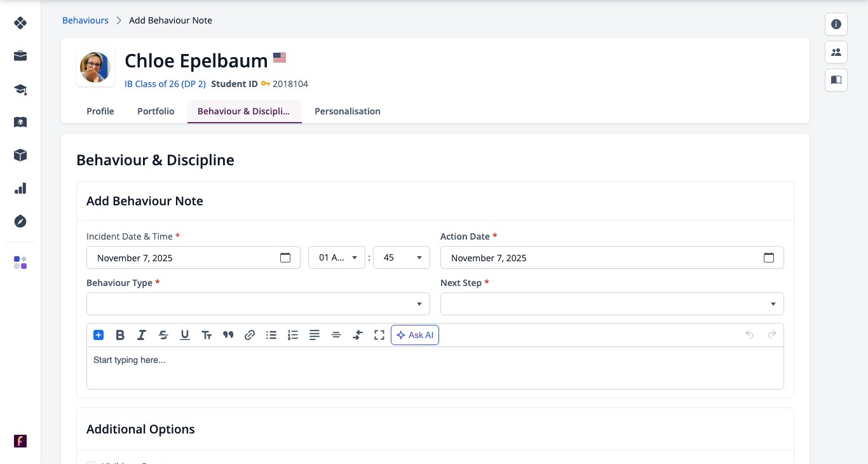Switch to the Personalisation tab
The width and height of the screenshot is (868, 464).
tap(348, 111)
